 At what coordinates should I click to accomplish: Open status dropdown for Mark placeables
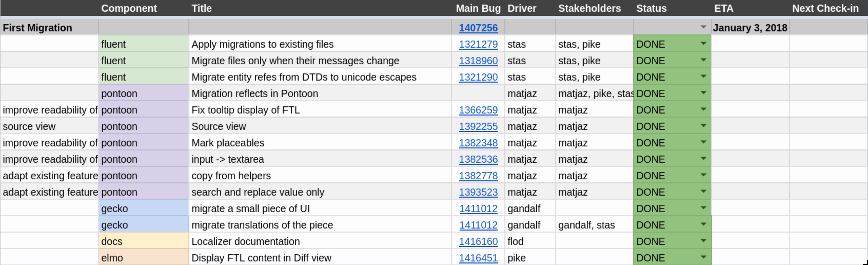[703, 142]
